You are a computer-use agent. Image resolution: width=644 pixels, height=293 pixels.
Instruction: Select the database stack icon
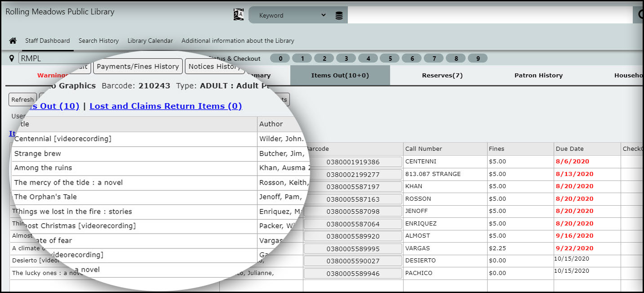tap(339, 15)
